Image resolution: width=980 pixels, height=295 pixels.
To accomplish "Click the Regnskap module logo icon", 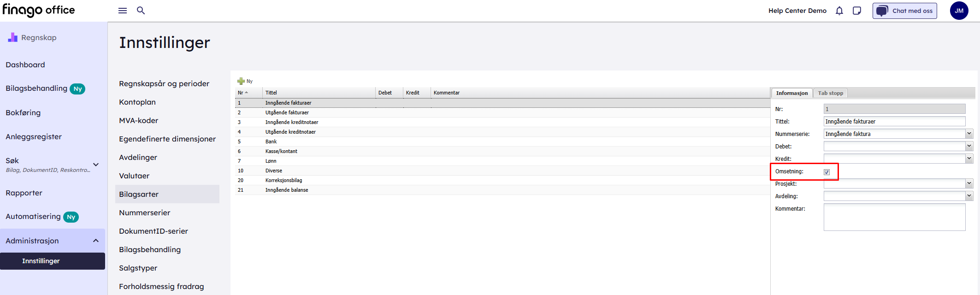I will (12, 37).
